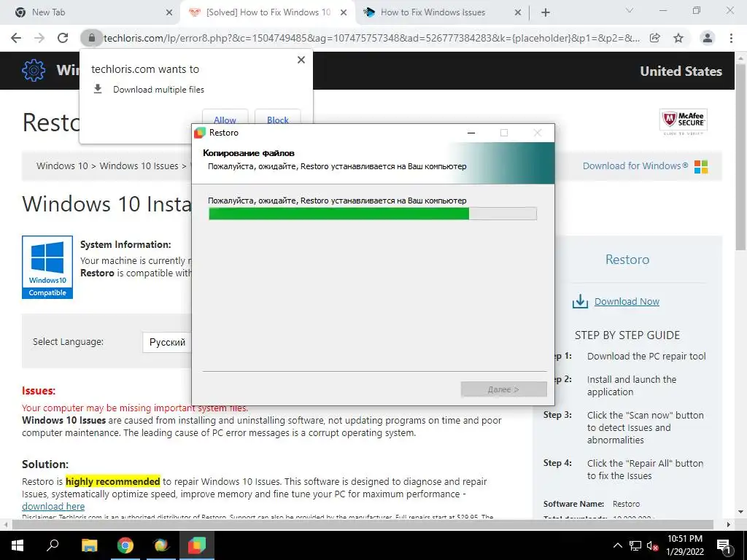Click the Restoro taskbar icon
This screenshot has width=747, height=560.
[x=197, y=545]
